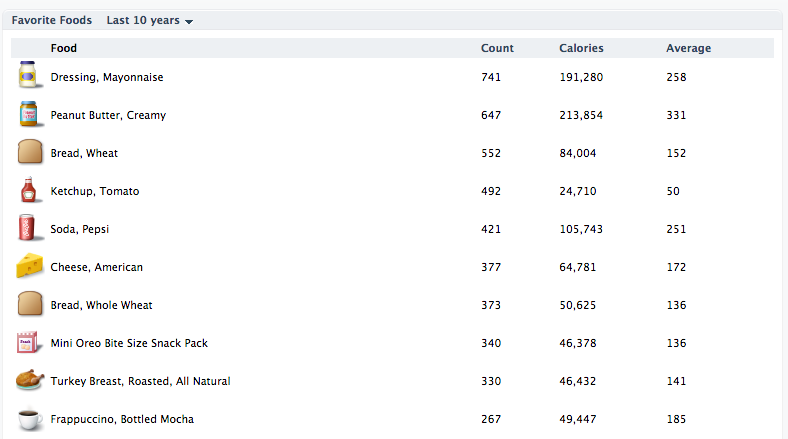
Task: Click bread icon beside Bread, Whole Wheat
Action: coord(30,304)
